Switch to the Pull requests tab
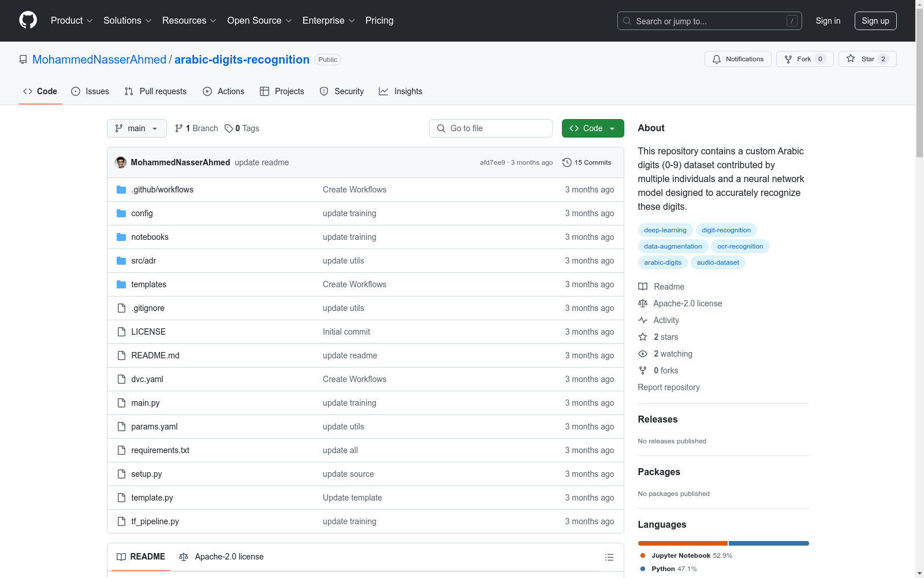This screenshot has width=924, height=578. tap(155, 91)
